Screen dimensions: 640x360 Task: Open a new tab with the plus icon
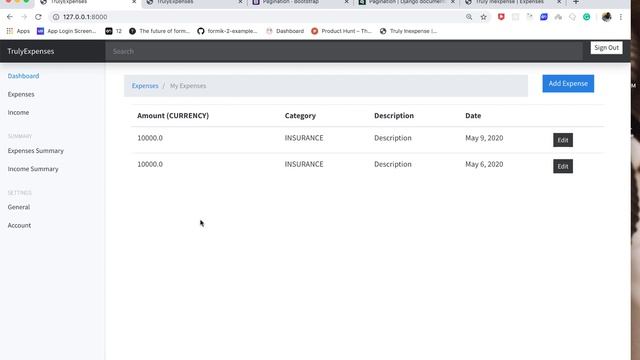576,2
